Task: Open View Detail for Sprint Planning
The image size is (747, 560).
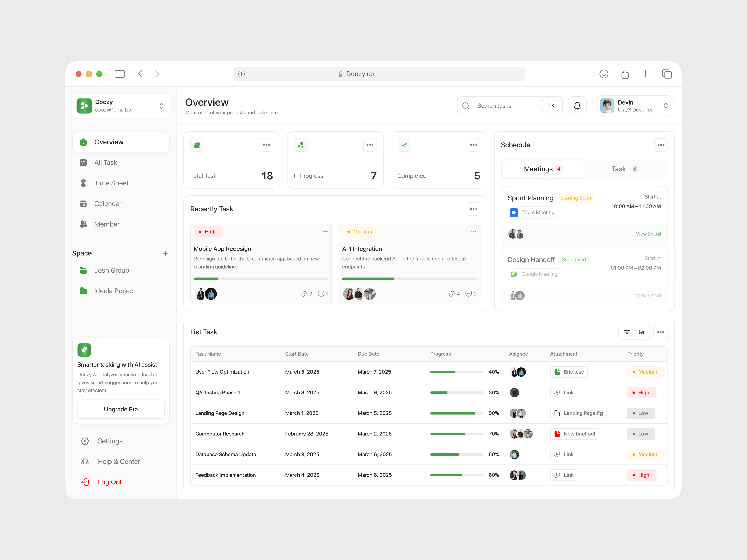Action: click(648, 234)
